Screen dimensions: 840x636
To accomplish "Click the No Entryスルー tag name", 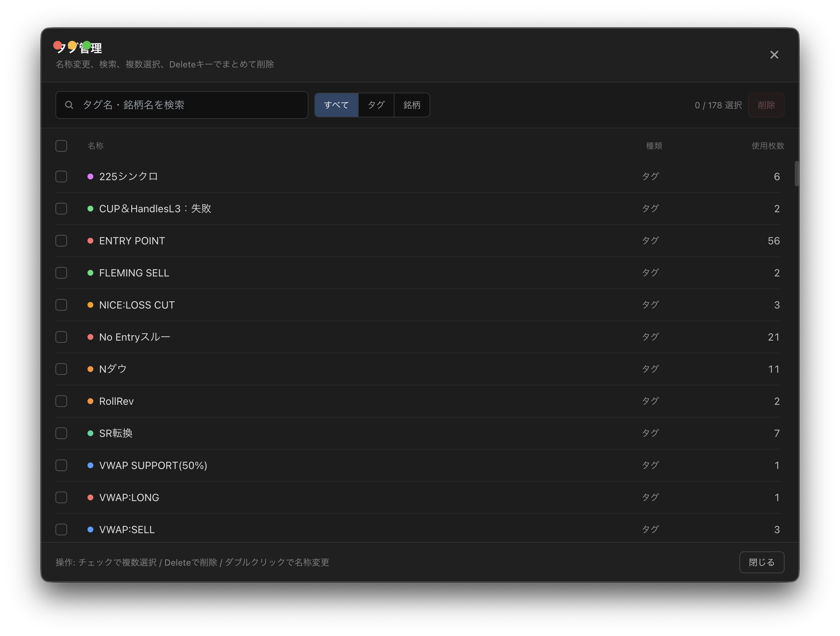I will click(x=135, y=337).
